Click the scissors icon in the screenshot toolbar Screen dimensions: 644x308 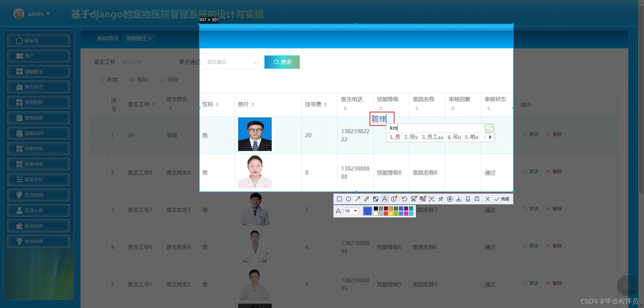tap(414, 199)
